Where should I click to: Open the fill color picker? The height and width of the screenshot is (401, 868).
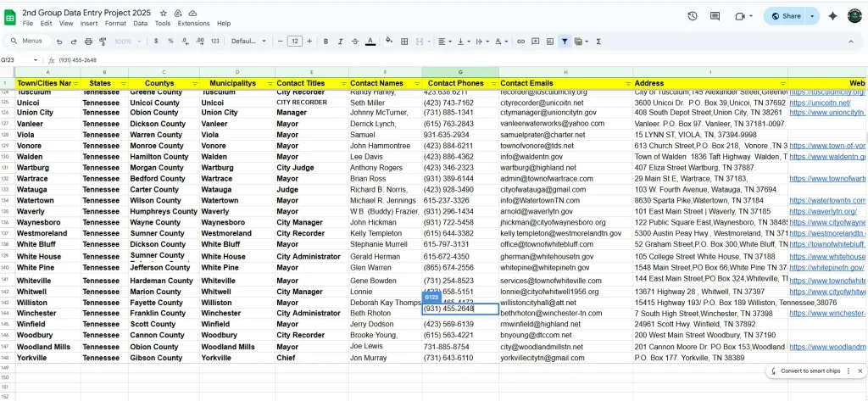click(x=388, y=41)
